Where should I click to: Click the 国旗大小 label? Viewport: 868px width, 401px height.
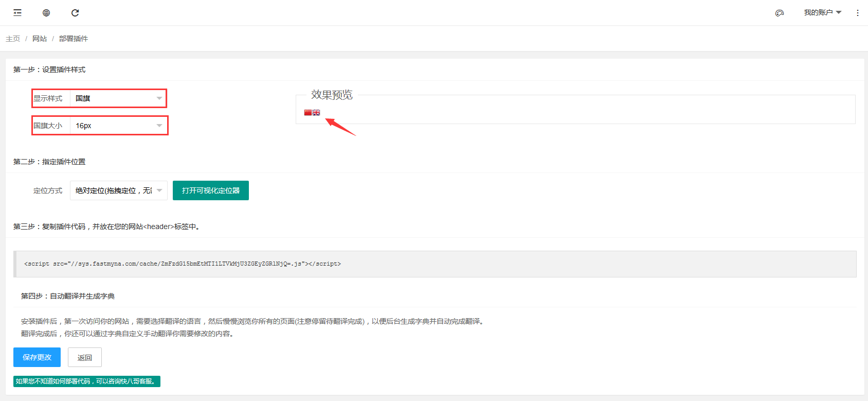point(48,126)
